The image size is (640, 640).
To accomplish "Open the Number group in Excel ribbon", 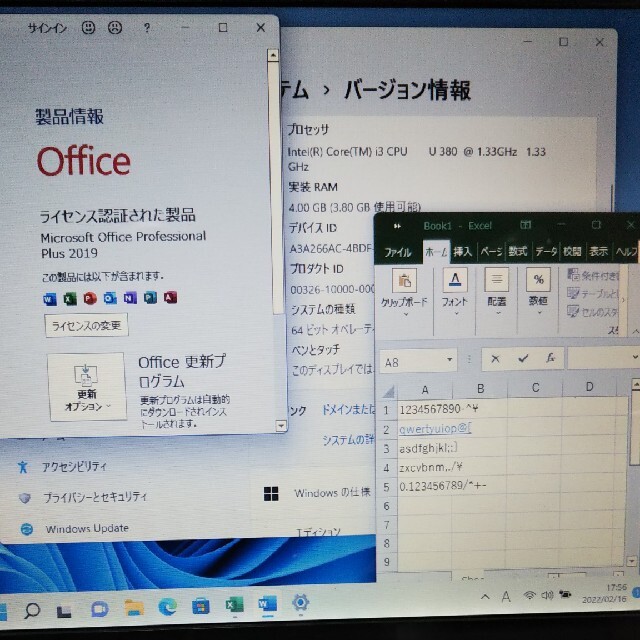I will [538, 291].
